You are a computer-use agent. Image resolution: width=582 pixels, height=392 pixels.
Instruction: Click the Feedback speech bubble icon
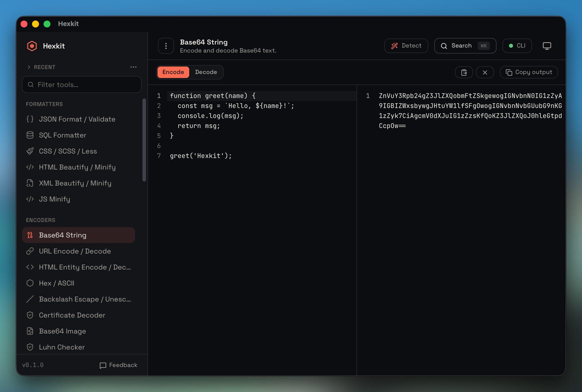[x=103, y=365]
